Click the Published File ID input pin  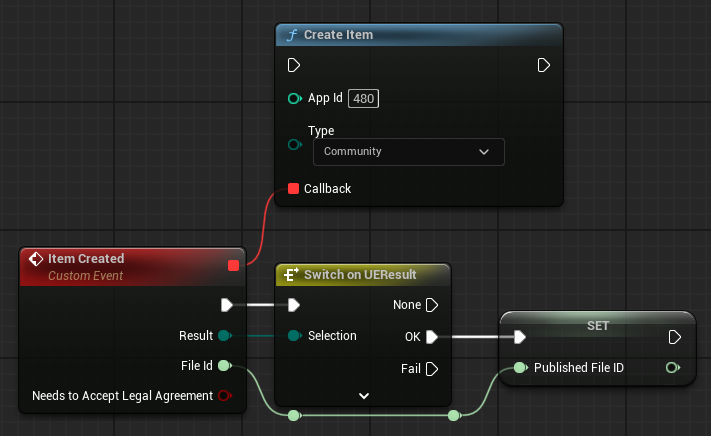click(x=520, y=368)
